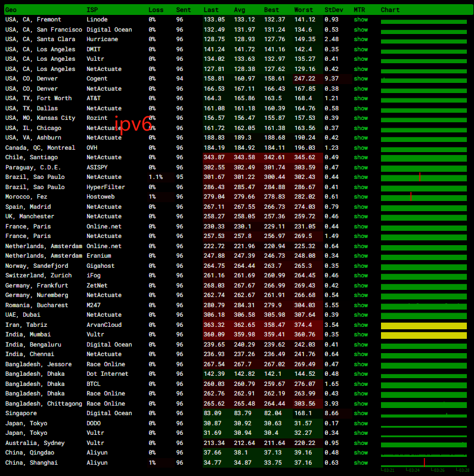Open show for UAE Dubai row
The image size is (474, 476).
coord(361,315)
